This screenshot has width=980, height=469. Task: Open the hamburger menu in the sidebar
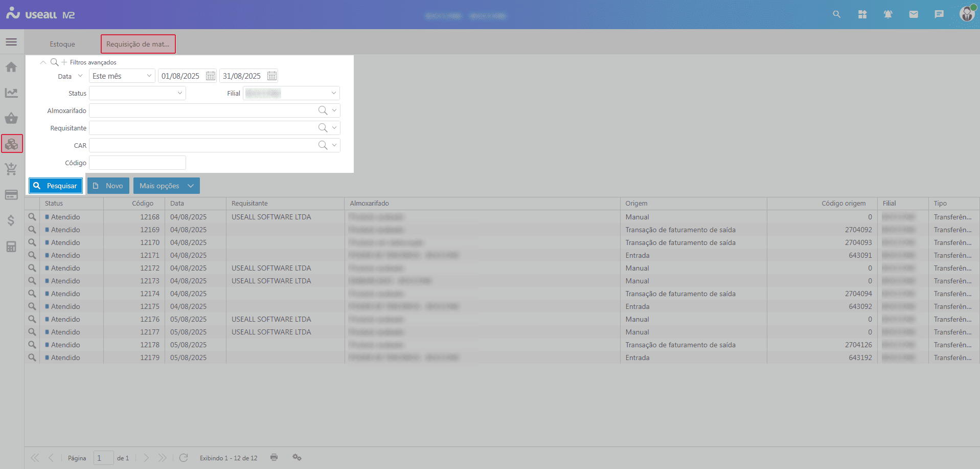pyautogui.click(x=11, y=42)
